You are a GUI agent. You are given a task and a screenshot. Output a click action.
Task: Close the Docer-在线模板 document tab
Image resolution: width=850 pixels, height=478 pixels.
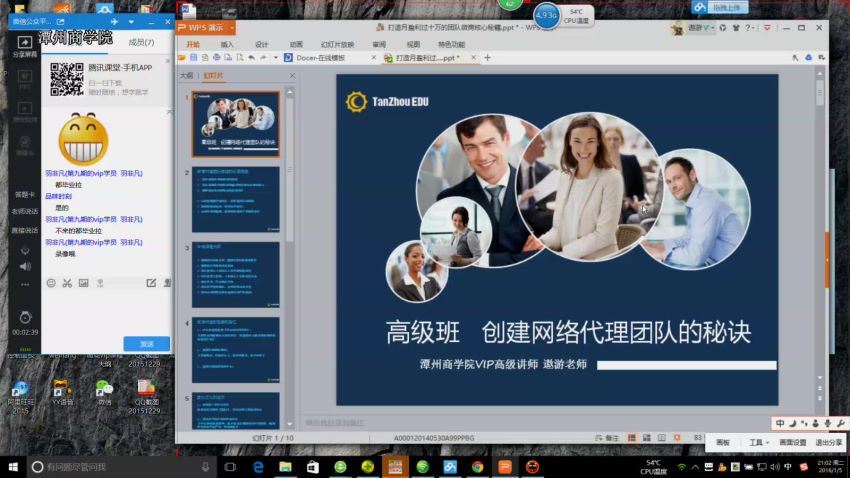374,57
